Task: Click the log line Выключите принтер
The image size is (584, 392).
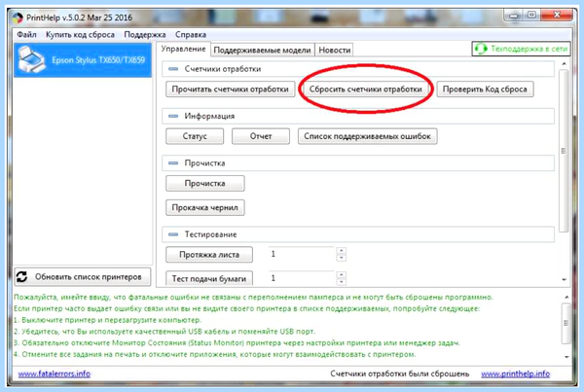Action: pyautogui.click(x=107, y=320)
